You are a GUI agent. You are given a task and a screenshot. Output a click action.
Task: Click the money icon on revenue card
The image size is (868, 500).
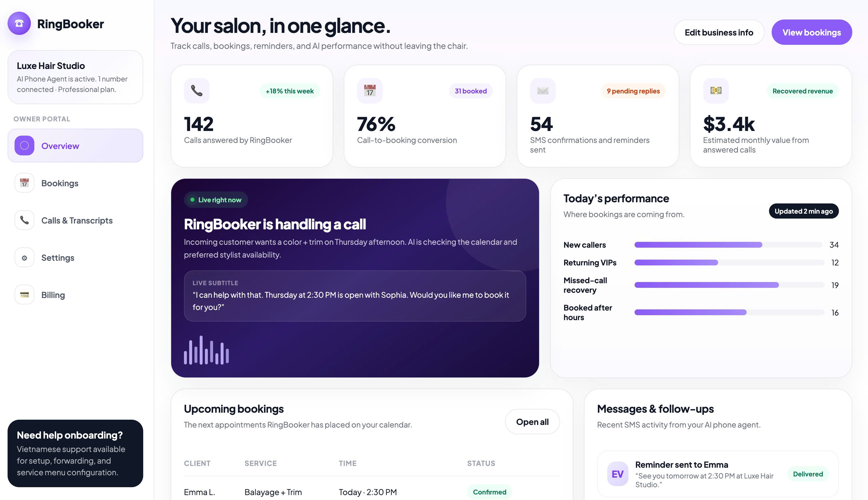[x=716, y=91]
